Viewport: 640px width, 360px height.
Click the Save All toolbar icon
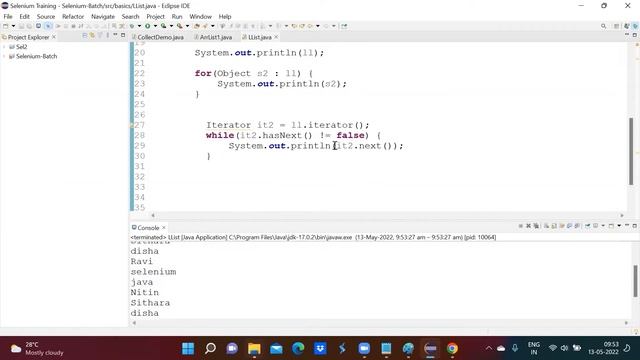(x=29, y=26)
